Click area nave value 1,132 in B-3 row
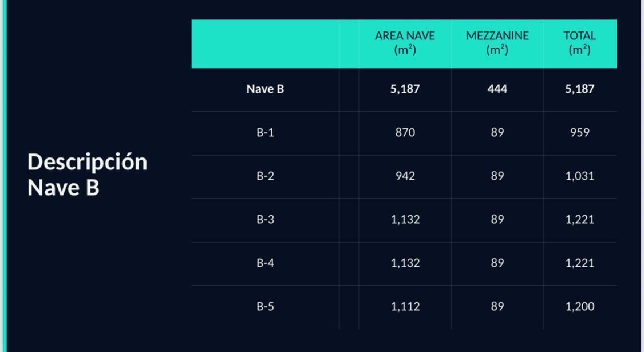This screenshot has width=644, height=352. pos(405,220)
